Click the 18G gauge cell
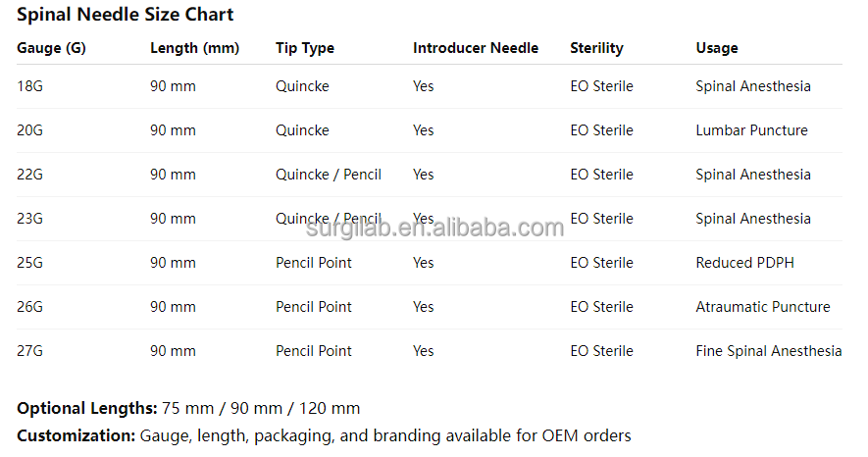Image resolution: width=868 pixels, height=457 pixels. (x=29, y=86)
